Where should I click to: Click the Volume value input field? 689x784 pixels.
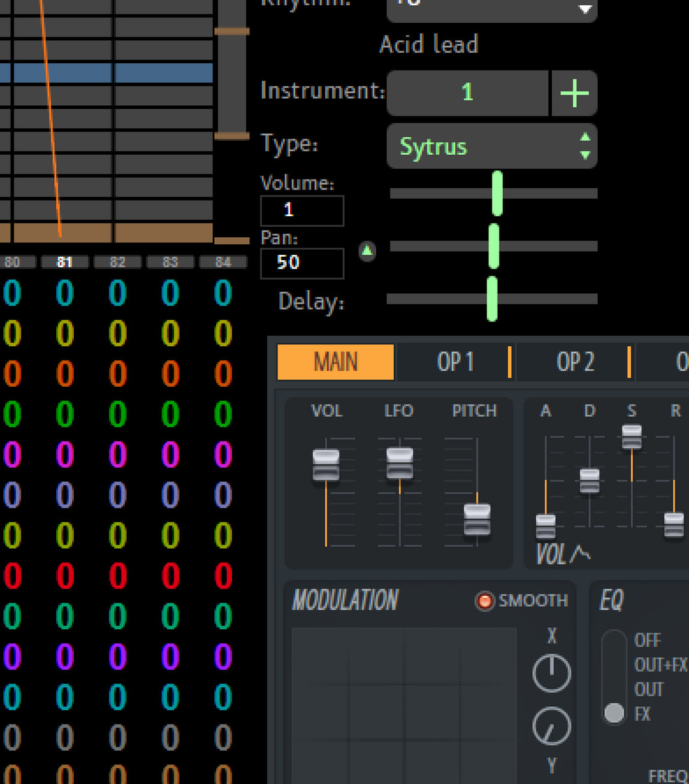pyautogui.click(x=302, y=210)
